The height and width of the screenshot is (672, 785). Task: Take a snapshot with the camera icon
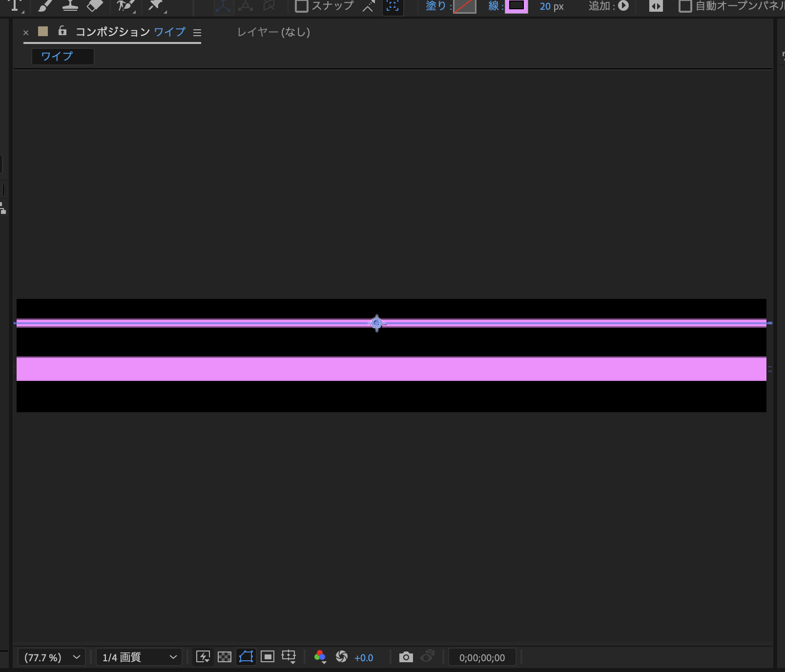coord(406,657)
